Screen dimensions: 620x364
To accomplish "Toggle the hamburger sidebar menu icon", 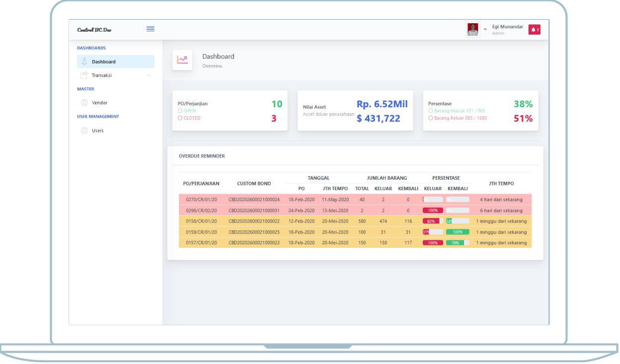I will point(150,28).
